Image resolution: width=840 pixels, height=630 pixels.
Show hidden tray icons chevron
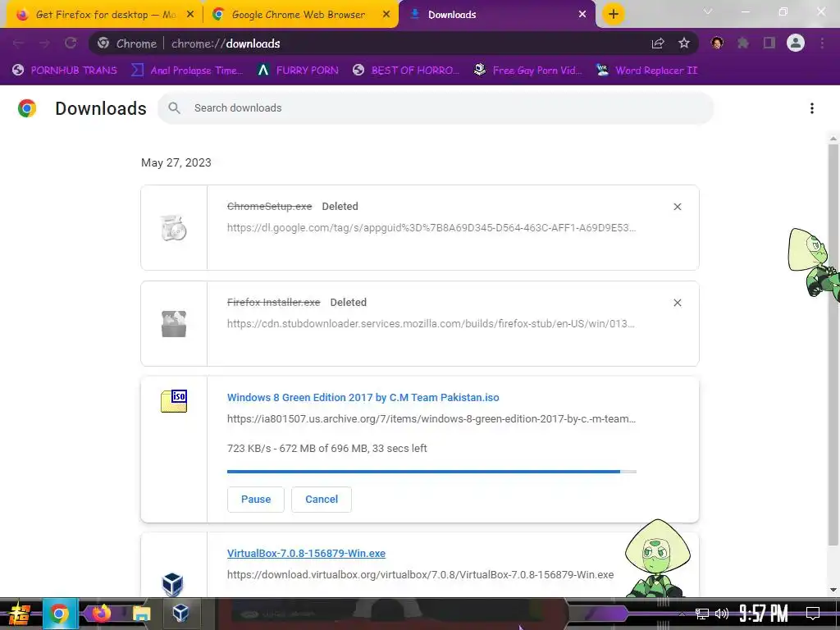[x=682, y=614]
